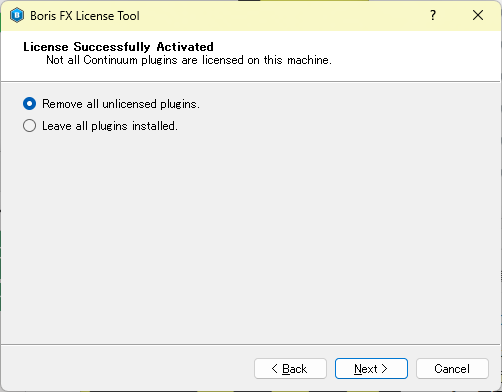Image resolution: width=502 pixels, height=392 pixels.
Task: Click the 'License Successfully Activated' heading
Action: 118,47
